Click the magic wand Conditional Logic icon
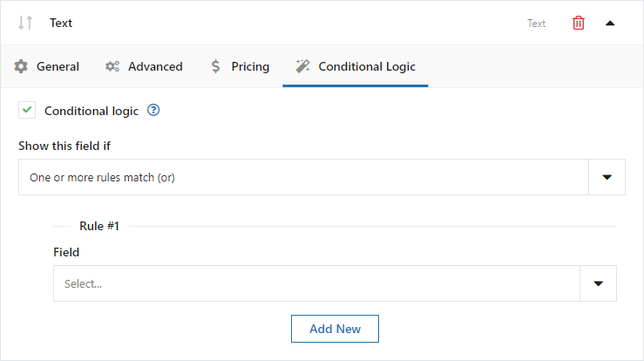This screenshot has height=361, width=644. [x=302, y=66]
